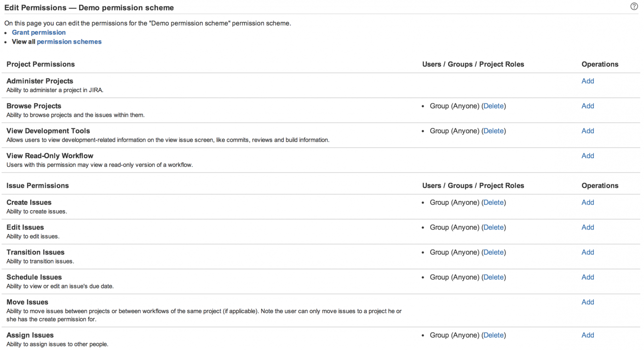Click Add for Transition Issues permission
This screenshot has height=350, width=644.
click(x=587, y=252)
